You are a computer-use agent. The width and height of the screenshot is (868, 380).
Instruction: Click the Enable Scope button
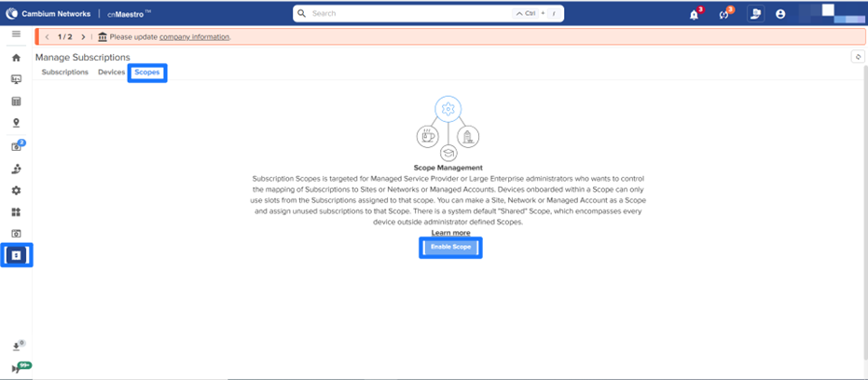(450, 247)
